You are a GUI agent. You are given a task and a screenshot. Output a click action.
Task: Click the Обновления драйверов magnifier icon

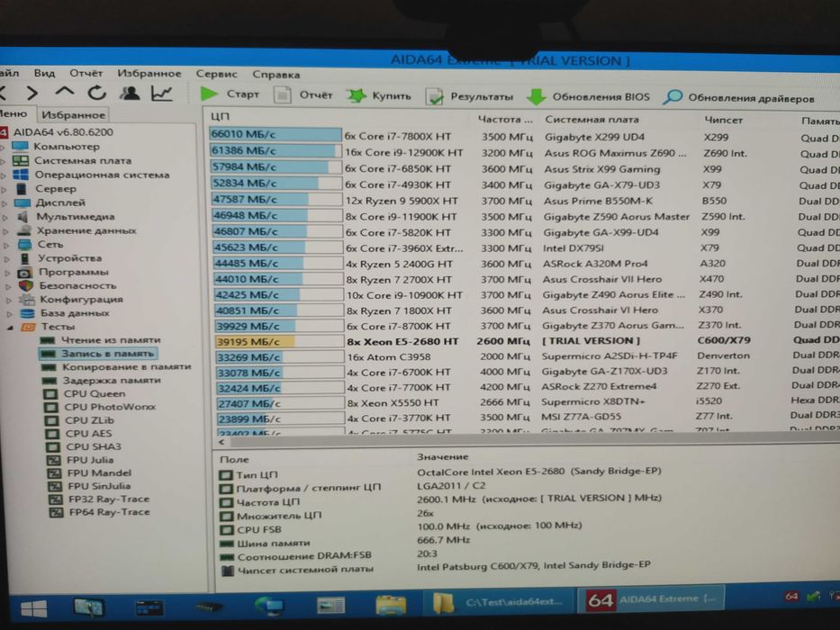click(673, 97)
